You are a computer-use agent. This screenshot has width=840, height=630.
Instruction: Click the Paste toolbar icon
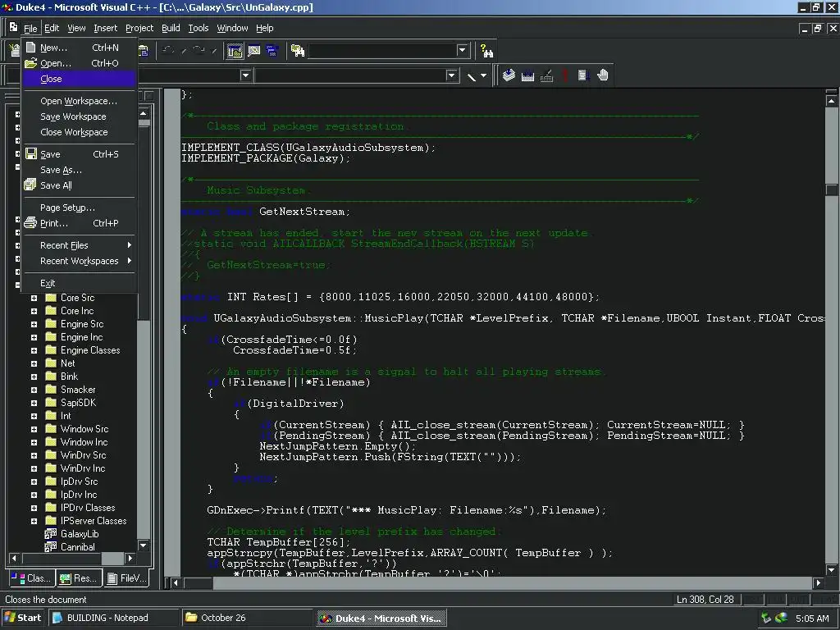click(143, 51)
